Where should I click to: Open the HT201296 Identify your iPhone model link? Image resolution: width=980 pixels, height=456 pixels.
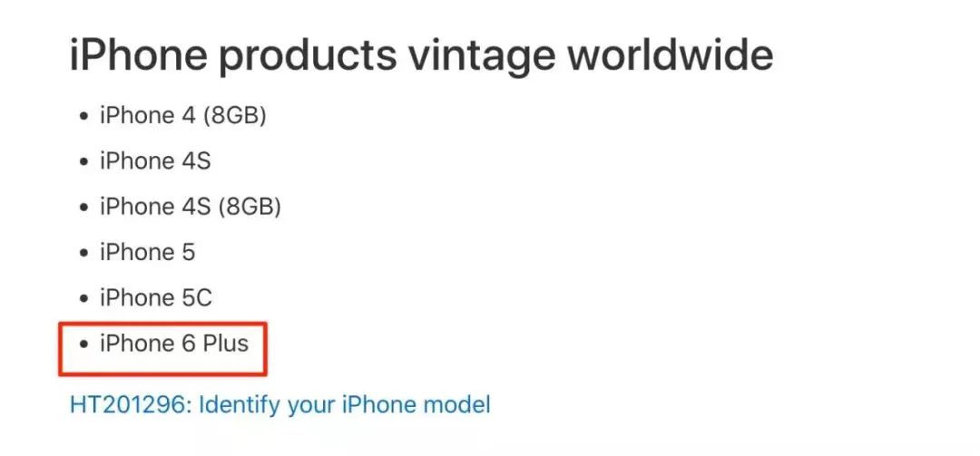[280, 404]
